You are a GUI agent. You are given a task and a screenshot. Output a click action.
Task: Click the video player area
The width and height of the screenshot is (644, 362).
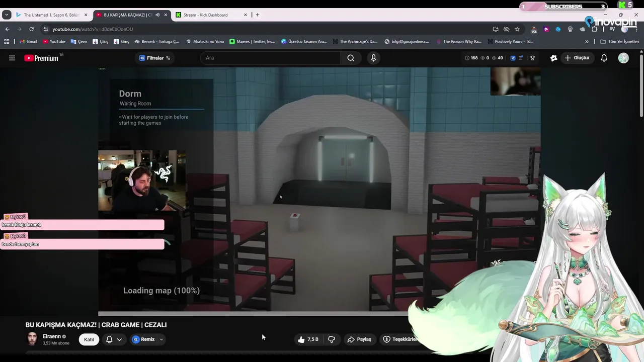[319, 191]
